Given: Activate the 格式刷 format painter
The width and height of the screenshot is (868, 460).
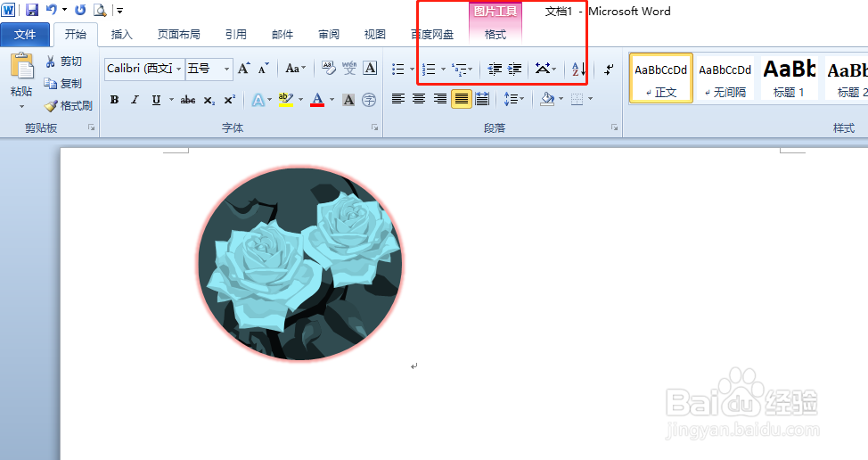Looking at the screenshot, I should (69, 106).
